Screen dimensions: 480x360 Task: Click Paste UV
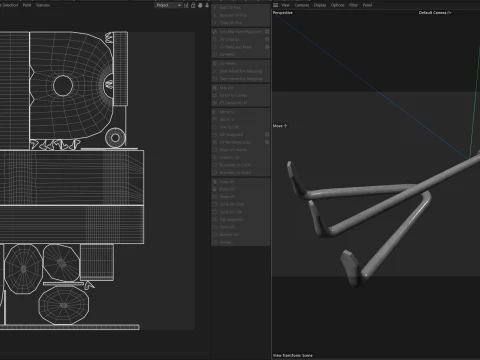tap(240, 189)
